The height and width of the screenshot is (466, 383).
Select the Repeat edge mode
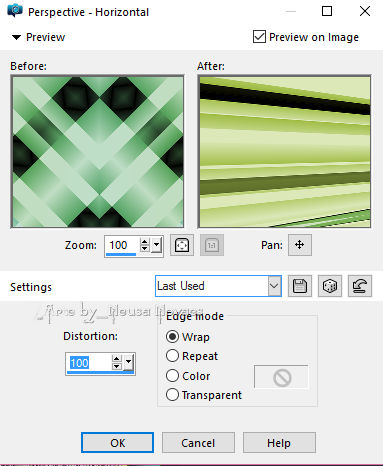(172, 356)
